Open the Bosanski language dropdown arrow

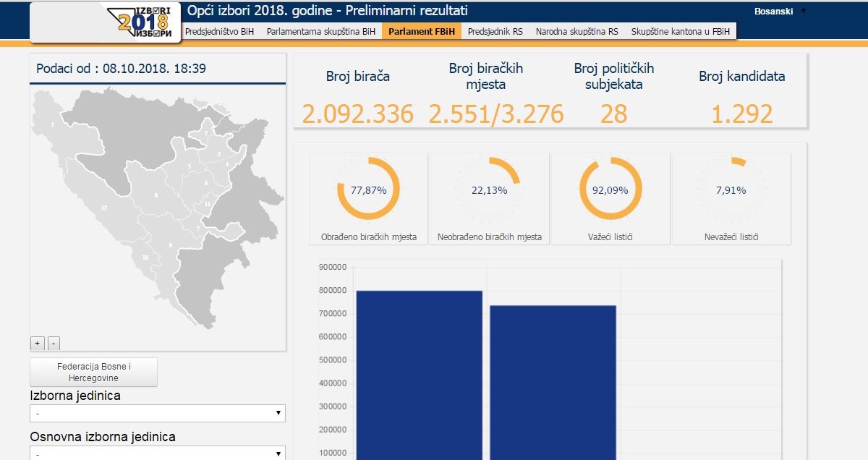[x=804, y=12]
